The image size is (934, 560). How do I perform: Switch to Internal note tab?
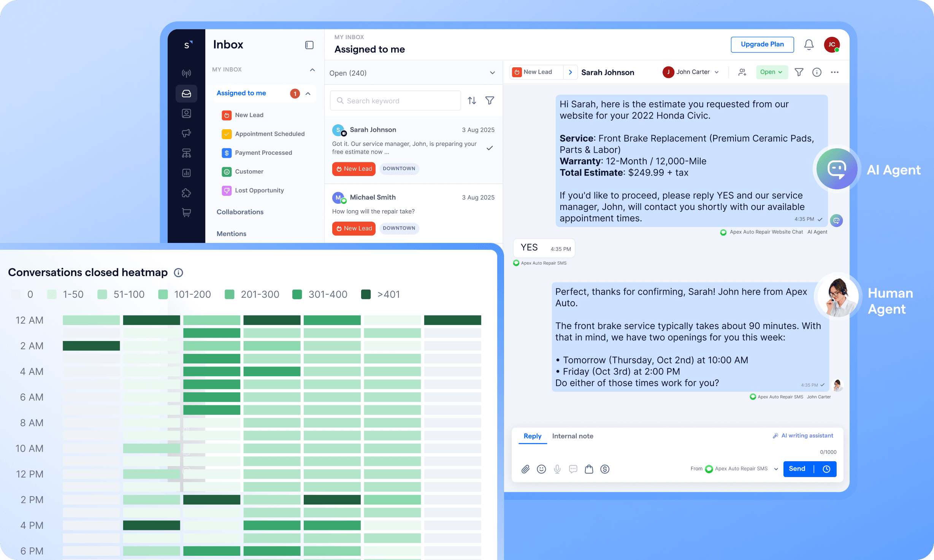click(x=572, y=436)
